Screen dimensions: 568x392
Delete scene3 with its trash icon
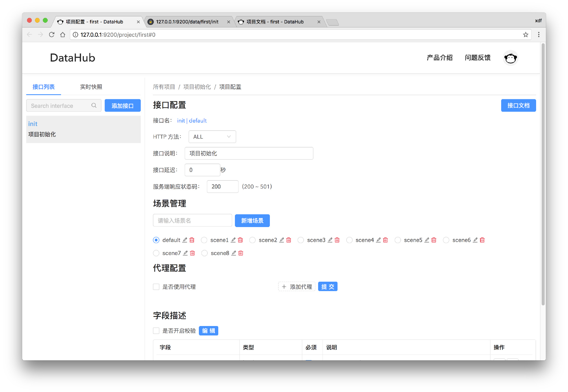pos(337,240)
